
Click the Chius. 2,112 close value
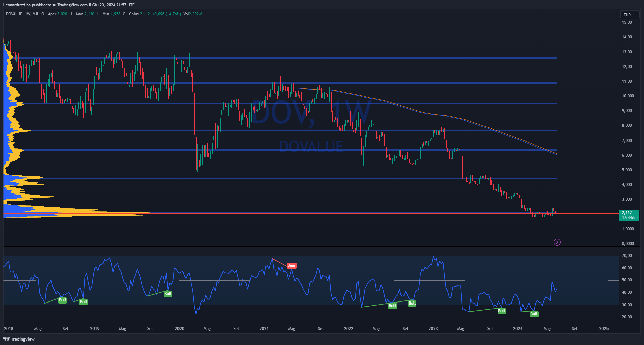(x=136, y=14)
